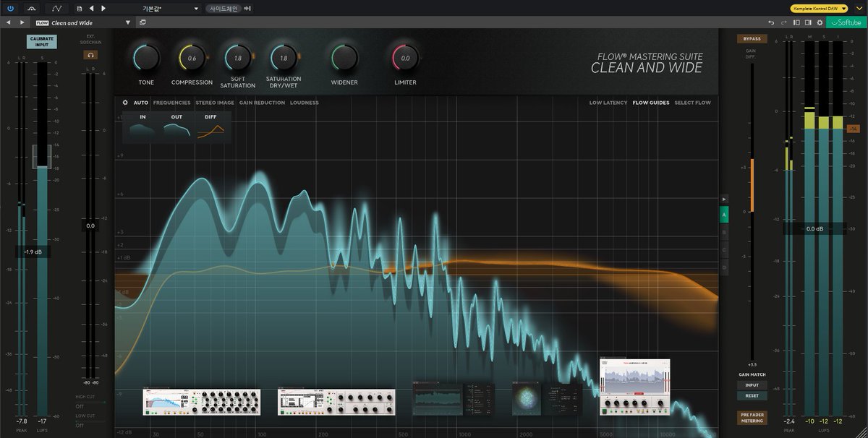Click the Gain Match Reset button

click(752, 395)
